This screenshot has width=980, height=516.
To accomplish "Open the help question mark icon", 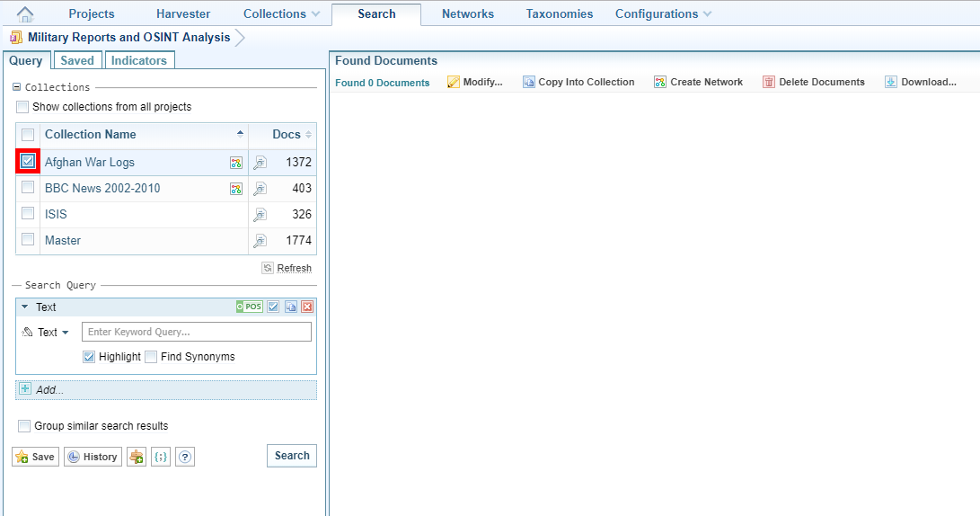I will click(185, 457).
